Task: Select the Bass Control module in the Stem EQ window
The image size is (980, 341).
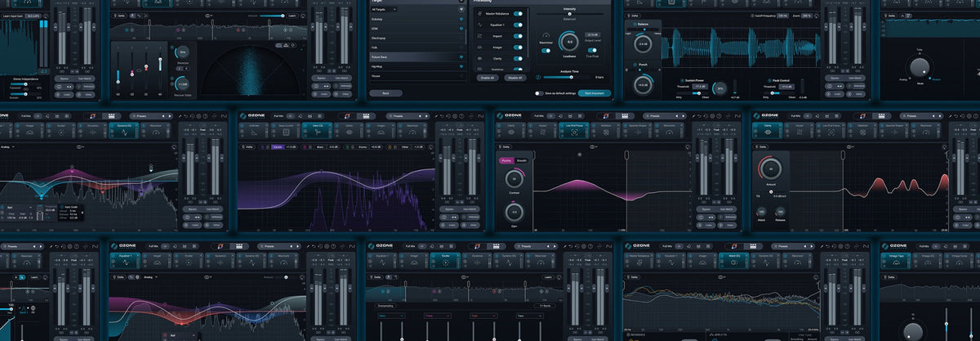Action: pyautogui.click(x=286, y=131)
